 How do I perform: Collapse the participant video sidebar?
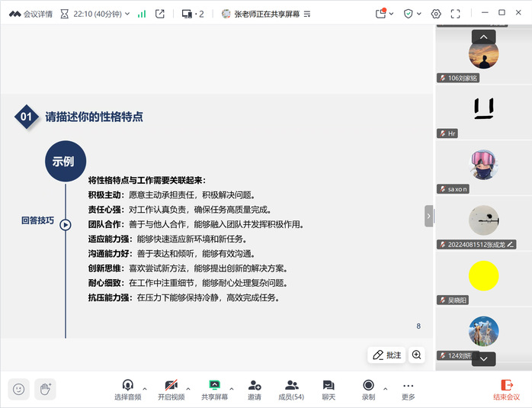pos(428,216)
